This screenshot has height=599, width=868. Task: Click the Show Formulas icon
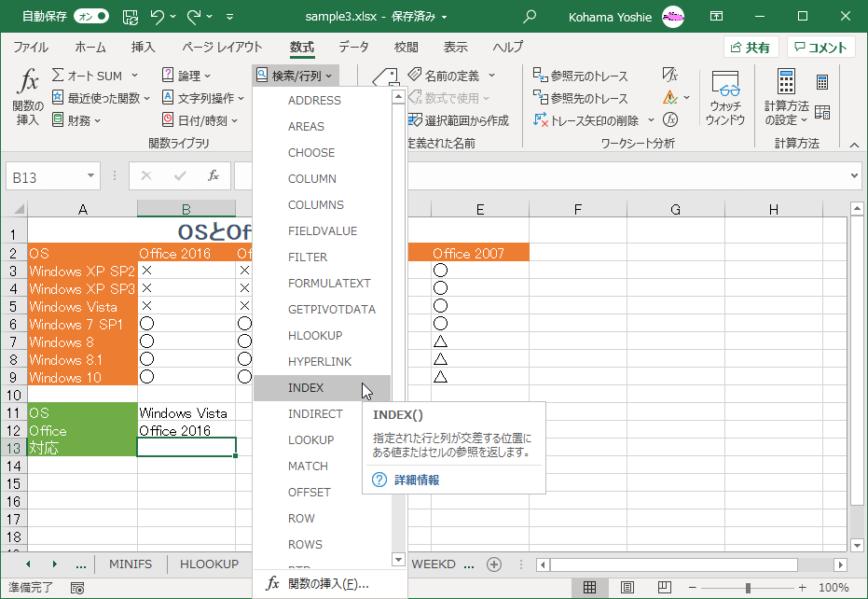click(x=669, y=75)
